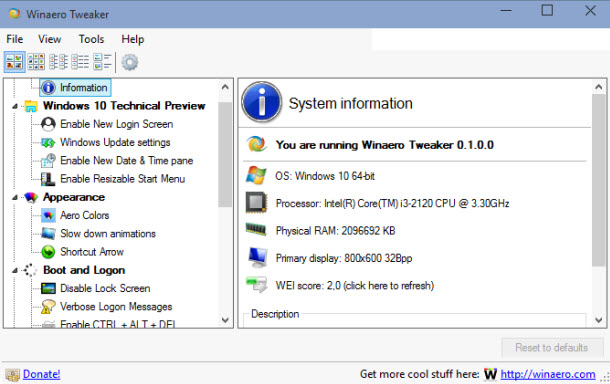Screen dimensions: 610x384
Task: Click the W Winaero logo in status bar
Action: tap(490, 374)
